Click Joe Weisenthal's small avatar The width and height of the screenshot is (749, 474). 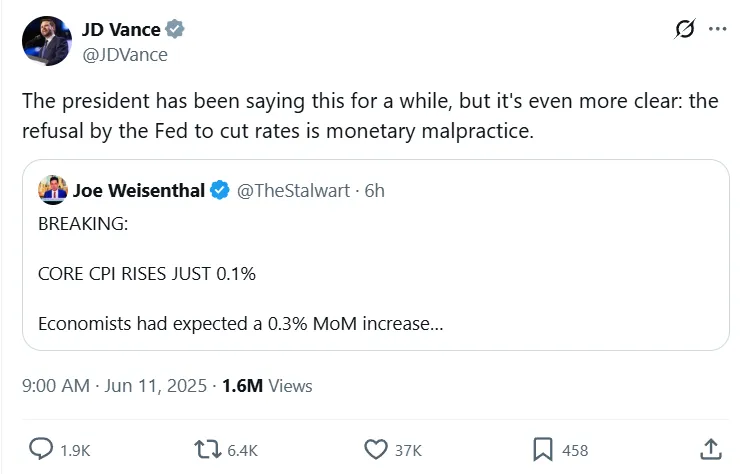coord(52,190)
